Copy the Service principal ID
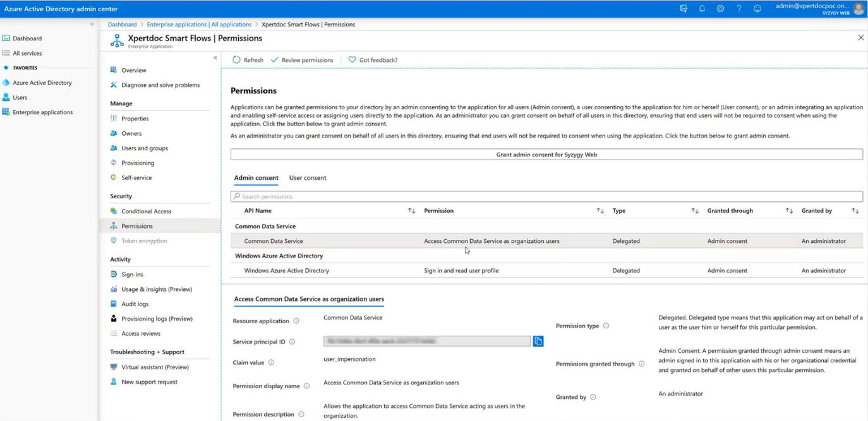The height and width of the screenshot is (421, 868). (538, 341)
